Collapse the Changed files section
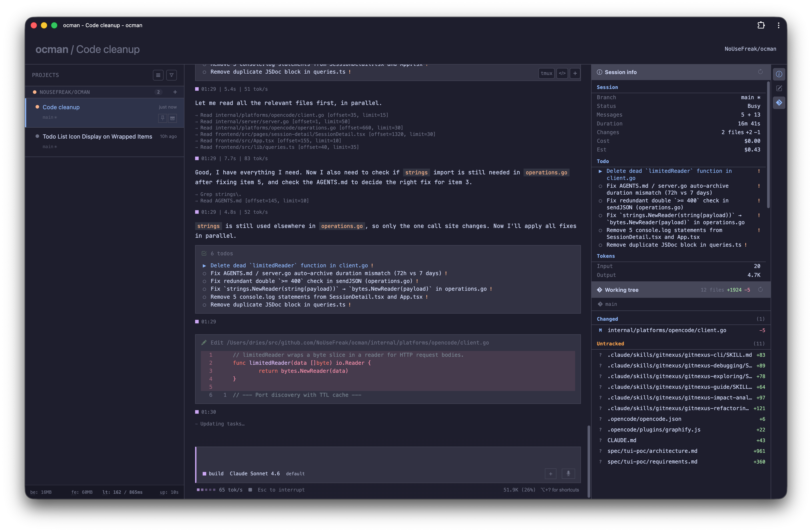 (x=681, y=319)
